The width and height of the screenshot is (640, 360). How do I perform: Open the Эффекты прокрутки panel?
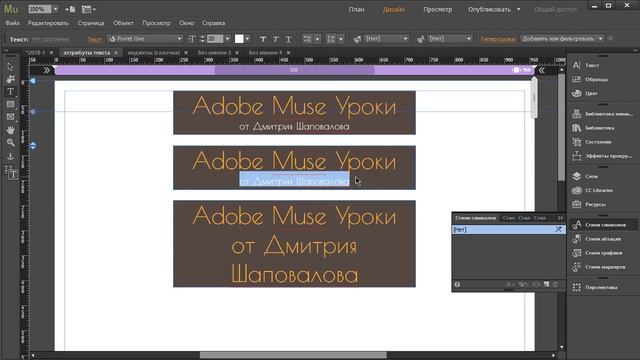(602, 156)
